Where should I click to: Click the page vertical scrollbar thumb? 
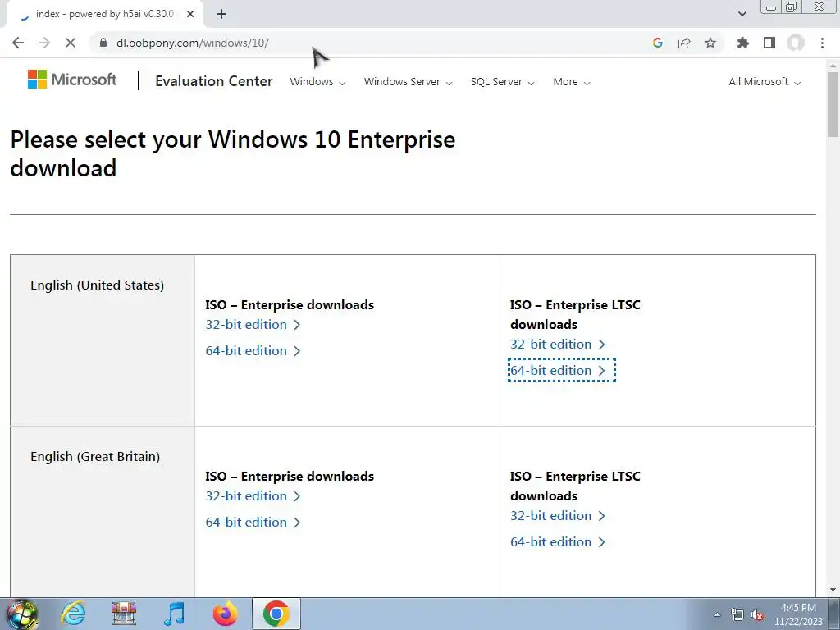pyautogui.click(x=833, y=104)
